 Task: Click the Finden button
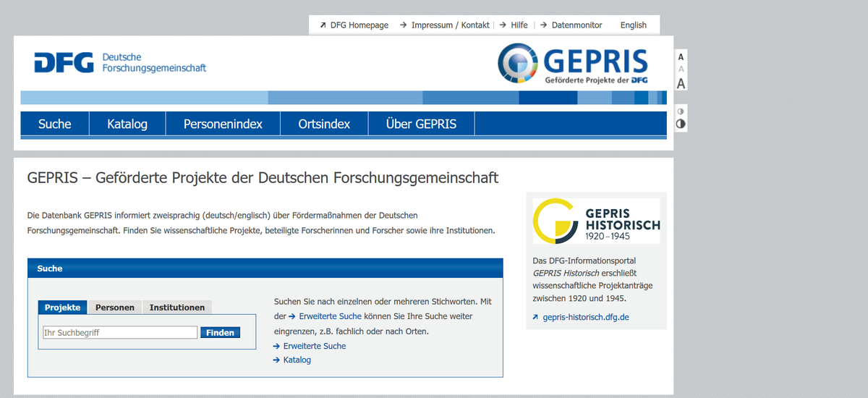click(220, 333)
